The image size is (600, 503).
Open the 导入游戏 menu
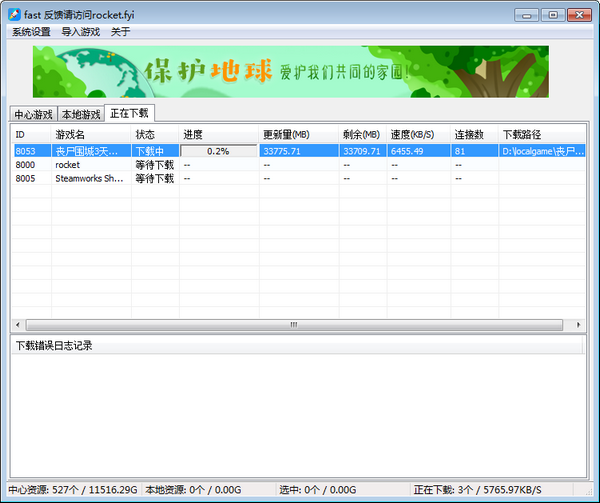point(81,32)
